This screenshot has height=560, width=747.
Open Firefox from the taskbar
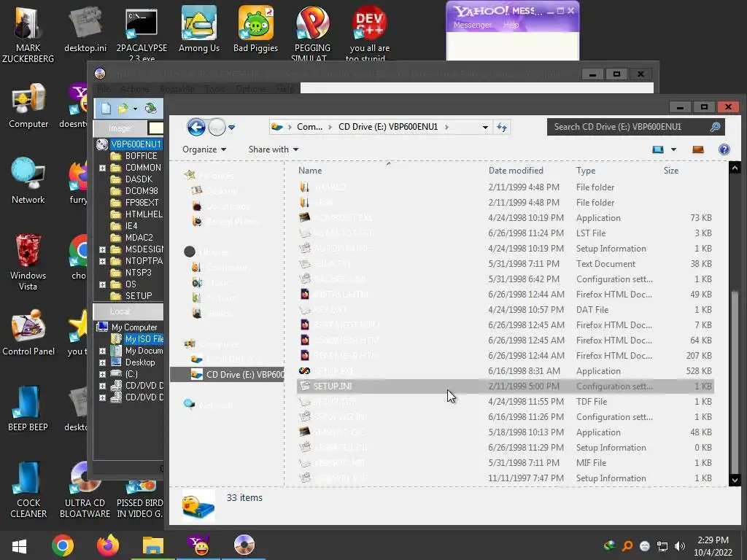click(108, 545)
